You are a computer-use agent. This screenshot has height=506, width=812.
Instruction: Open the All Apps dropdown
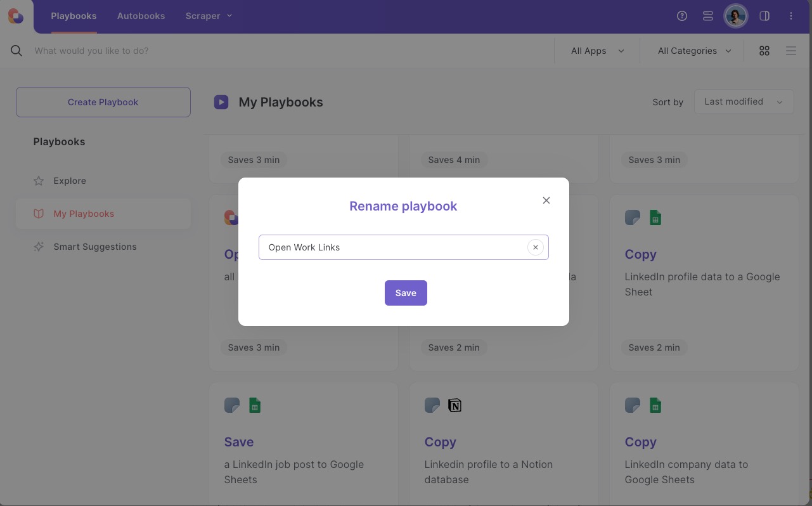[x=597, y=51]
